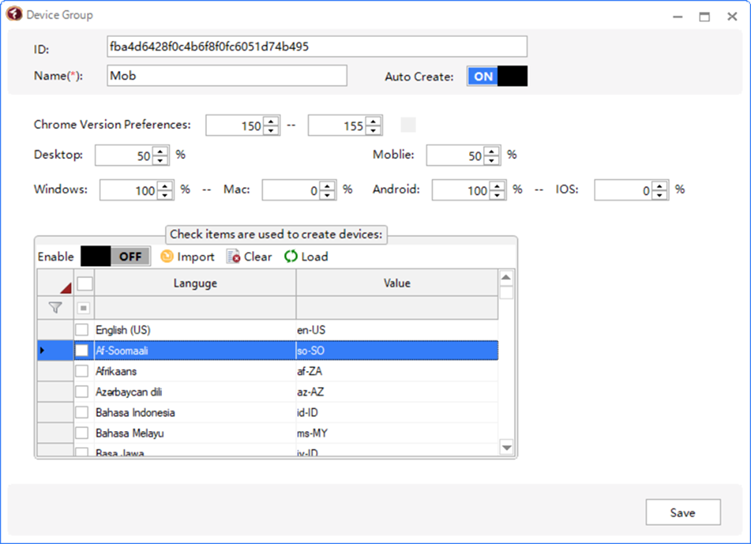751x544 pixels.
Task: Increase the Mac percentage value
Action: (x=327, y=186)
